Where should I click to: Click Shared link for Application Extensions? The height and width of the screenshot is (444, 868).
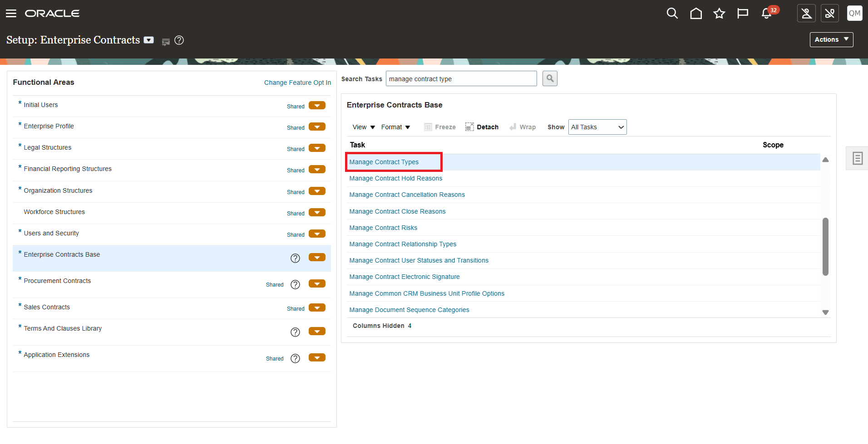tap(275, 359)
